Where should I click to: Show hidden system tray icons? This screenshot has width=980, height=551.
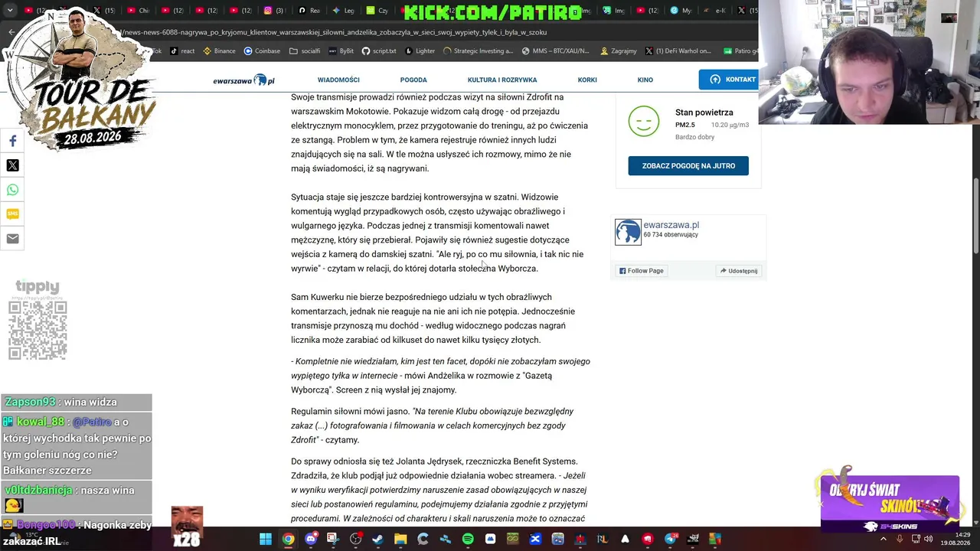tap(883, 540)
